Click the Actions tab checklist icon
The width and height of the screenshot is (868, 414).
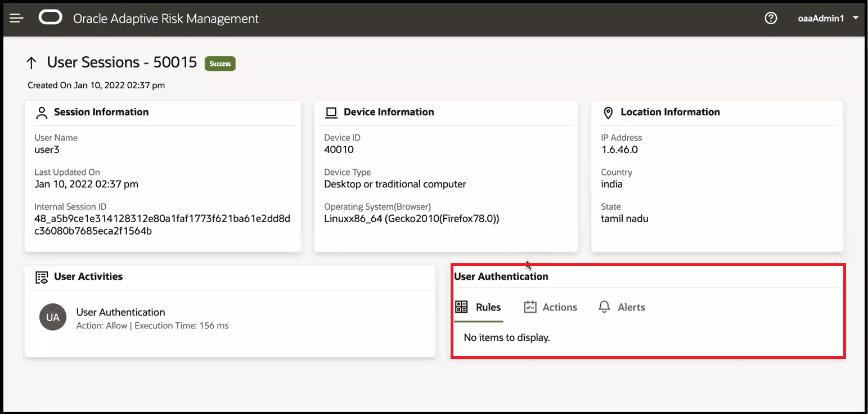(530, 307)
